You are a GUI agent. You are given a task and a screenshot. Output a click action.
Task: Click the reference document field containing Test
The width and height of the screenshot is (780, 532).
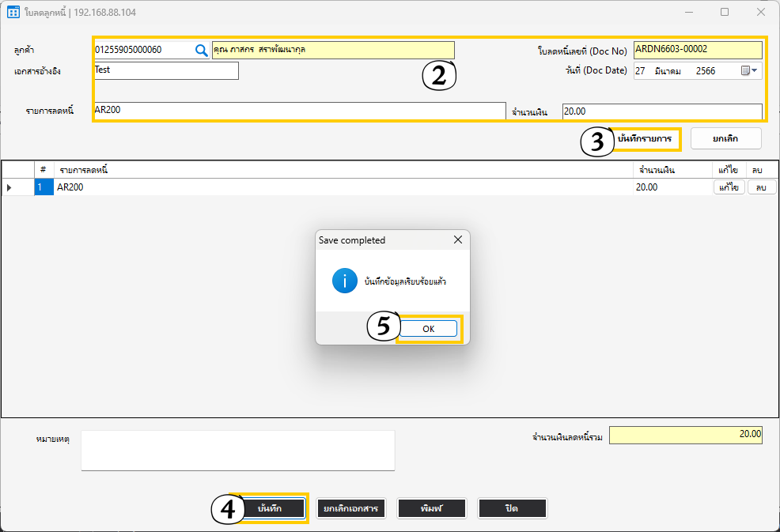(165, 71)
